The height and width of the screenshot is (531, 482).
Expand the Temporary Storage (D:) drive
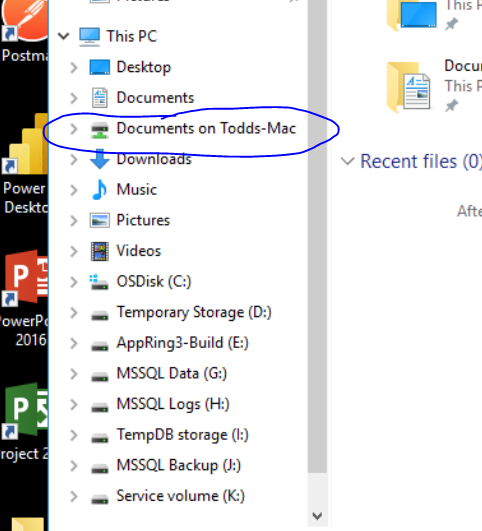point(74,313)
